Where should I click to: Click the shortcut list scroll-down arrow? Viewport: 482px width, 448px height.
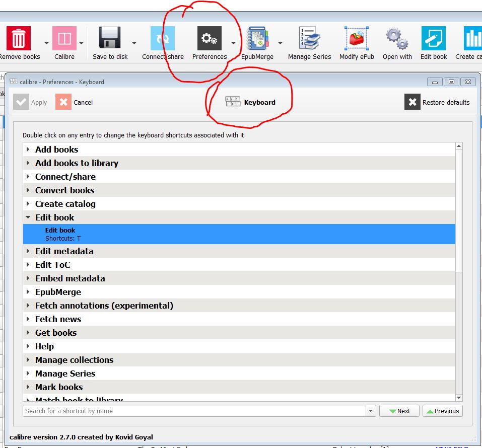[459, 398]
